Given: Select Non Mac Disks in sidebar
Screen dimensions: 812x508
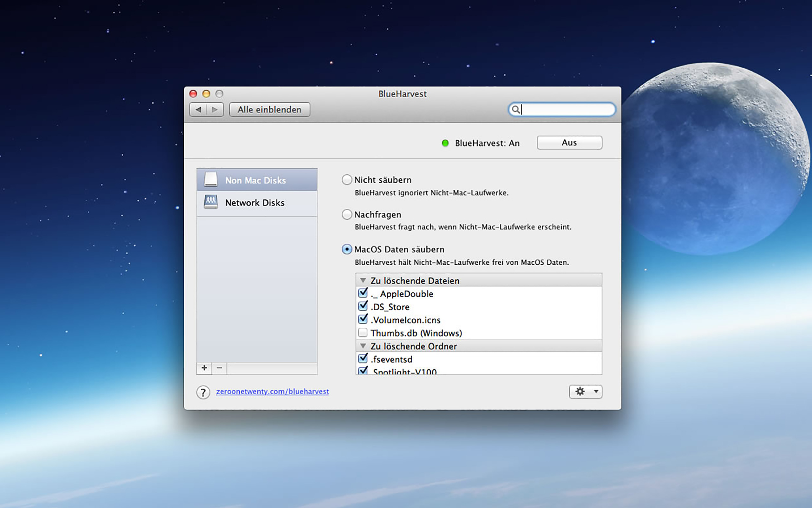Looking at the screenshot, I should 257,180.
